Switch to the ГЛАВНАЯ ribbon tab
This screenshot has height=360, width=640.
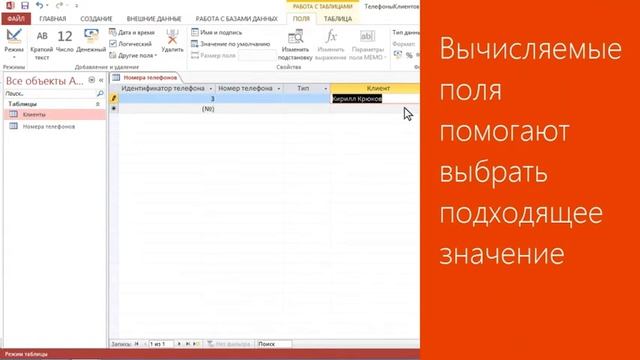(53, 19)
